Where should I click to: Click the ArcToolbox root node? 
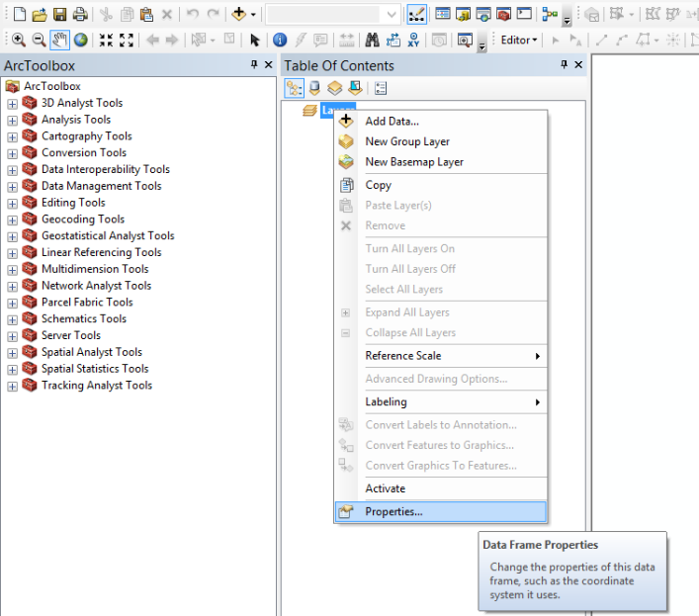(x=52, y=86)
